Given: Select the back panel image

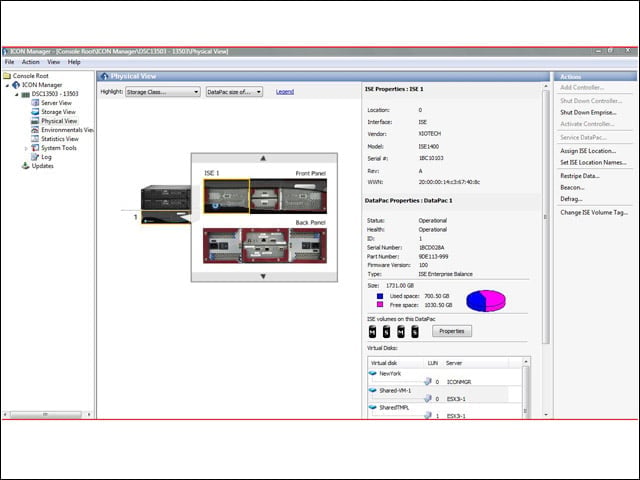Looking at the screenshot, I should click(265, 245).
